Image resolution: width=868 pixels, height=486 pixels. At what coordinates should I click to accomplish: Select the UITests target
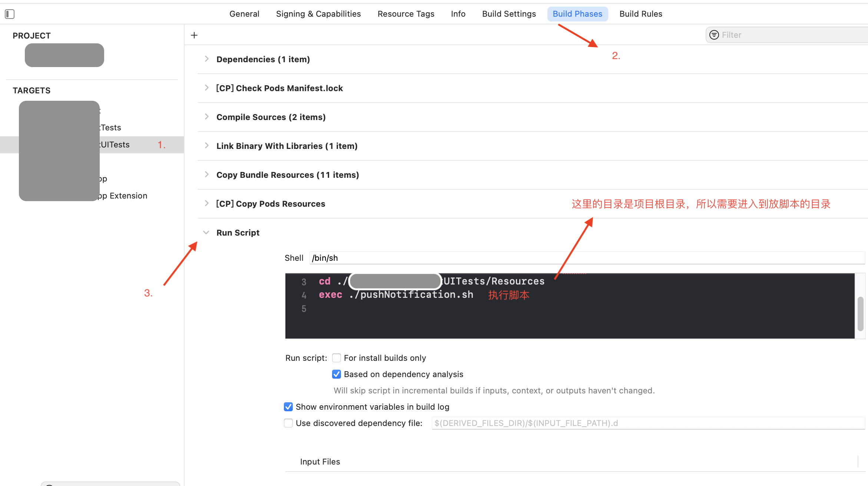click(x=115, y=145)
